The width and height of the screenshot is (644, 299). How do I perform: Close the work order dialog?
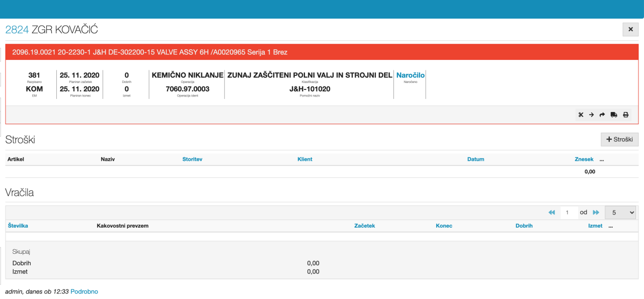630,30
